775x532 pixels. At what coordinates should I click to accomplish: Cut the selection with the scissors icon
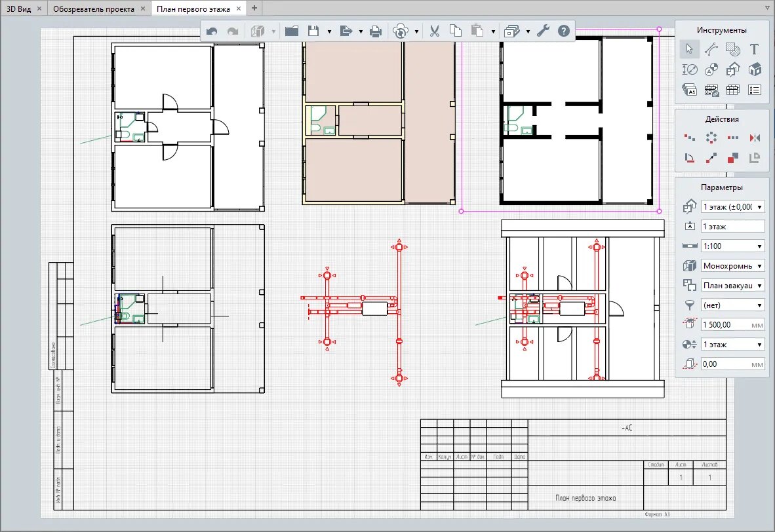point(435,31)
